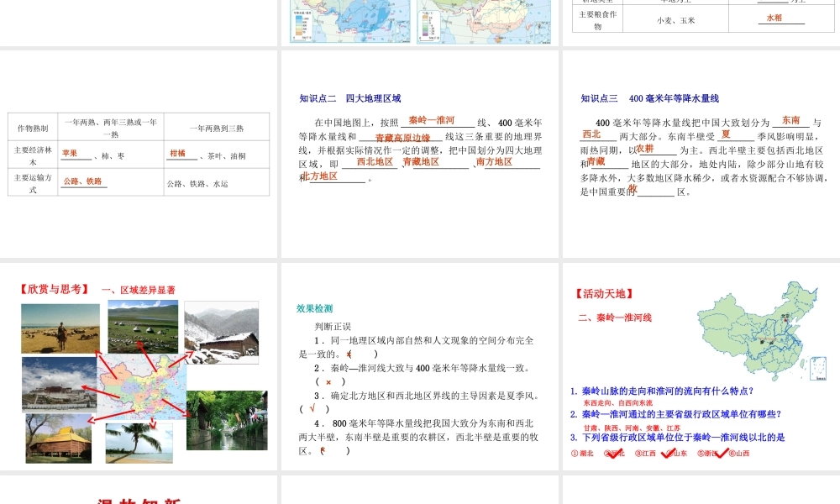This screenshot has width=840, height=504.
Task: Click question 2 about 主要省级行政区域单位
Action: pos(675,414)
